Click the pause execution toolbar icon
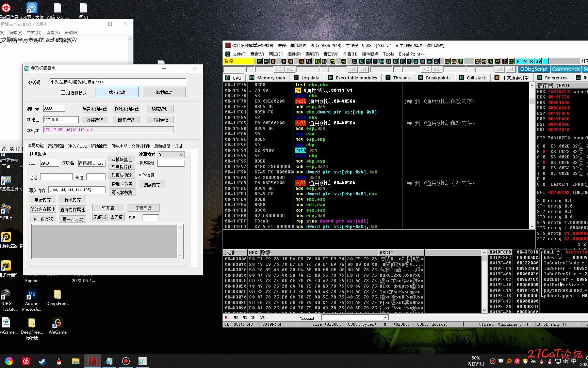Screen dimensions: 588x368 (x=291, y=61)
